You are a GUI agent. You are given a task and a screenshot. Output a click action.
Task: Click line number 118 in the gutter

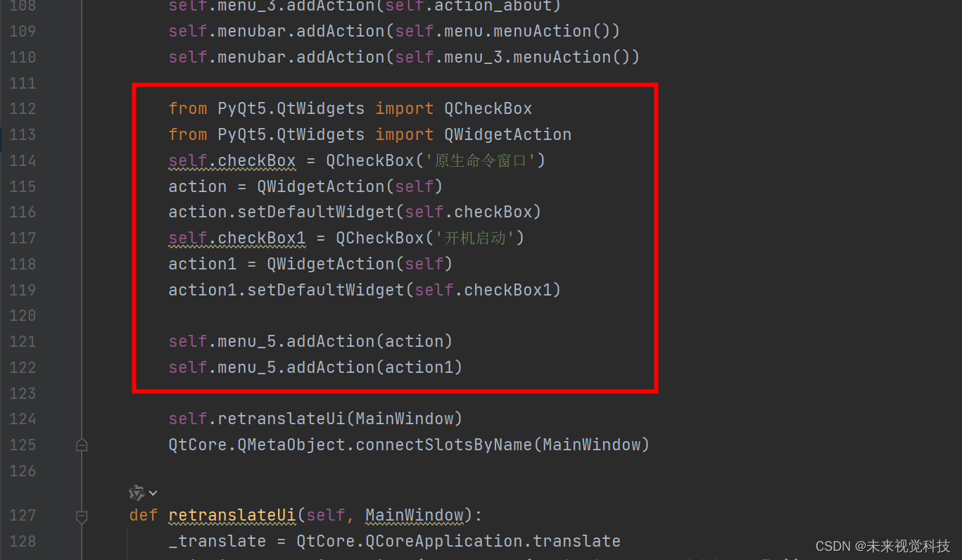click(x=23, y=264)
